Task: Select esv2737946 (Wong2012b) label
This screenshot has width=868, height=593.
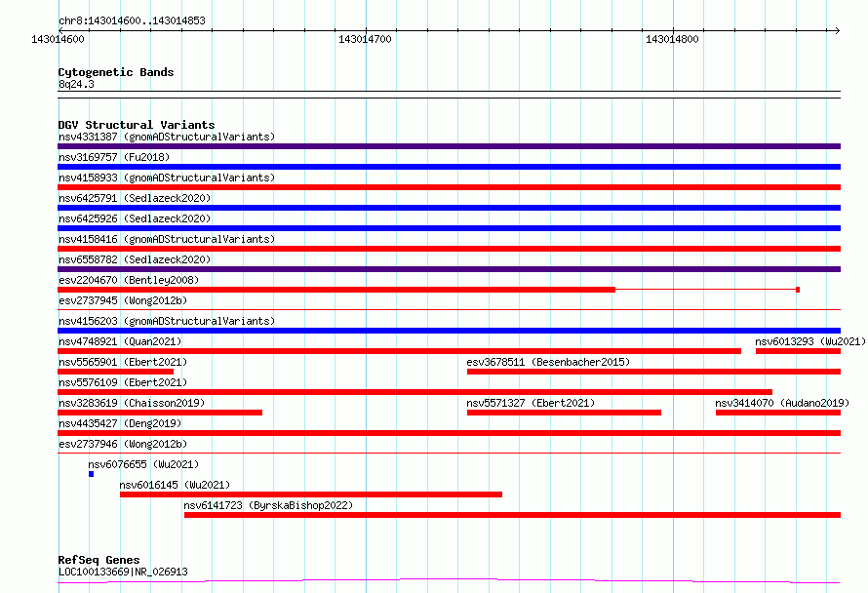Action: click(x=123, y=444)
